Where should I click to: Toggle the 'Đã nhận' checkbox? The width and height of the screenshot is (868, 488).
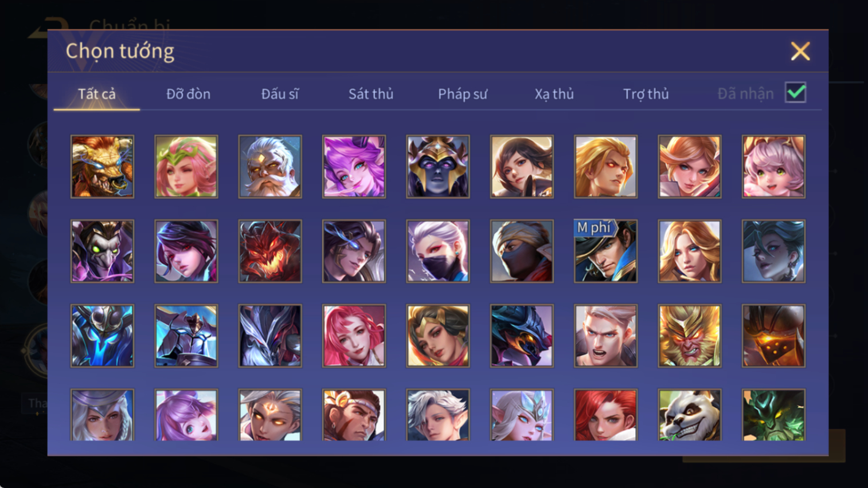click(796, 93)
